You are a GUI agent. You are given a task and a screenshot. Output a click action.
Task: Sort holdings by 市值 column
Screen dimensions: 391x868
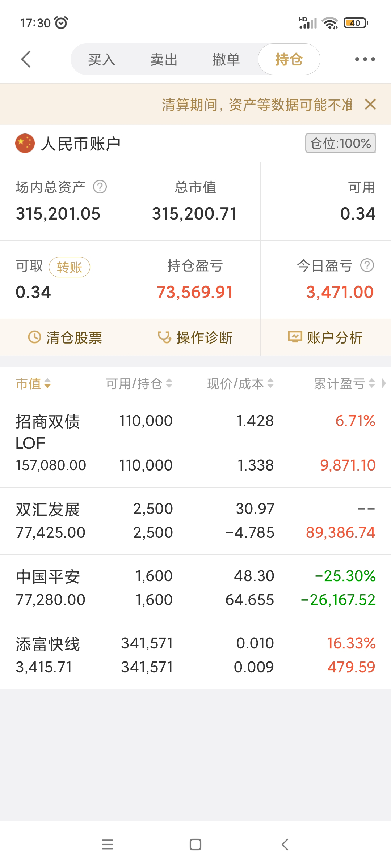(x=33, y=383)
